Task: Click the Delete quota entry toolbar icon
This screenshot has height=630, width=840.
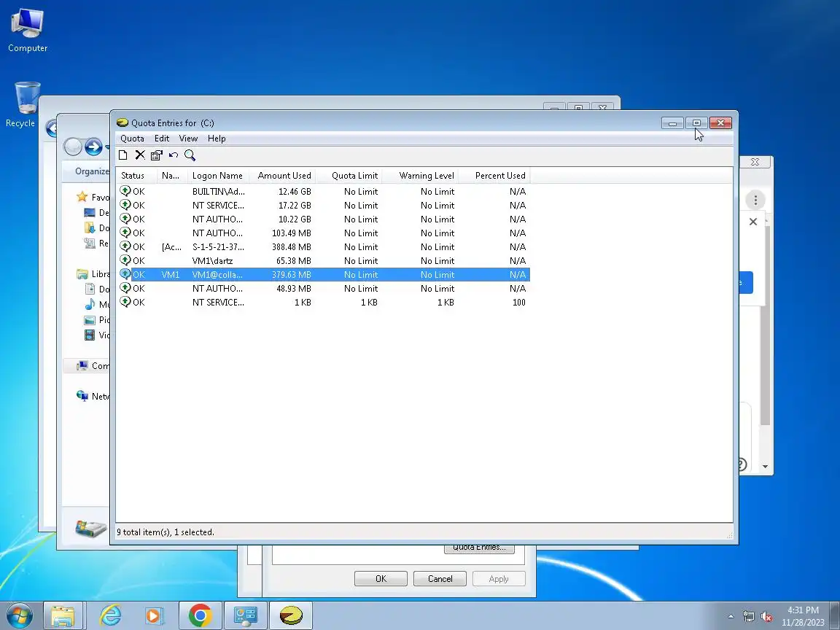Action: coord(140,155)
